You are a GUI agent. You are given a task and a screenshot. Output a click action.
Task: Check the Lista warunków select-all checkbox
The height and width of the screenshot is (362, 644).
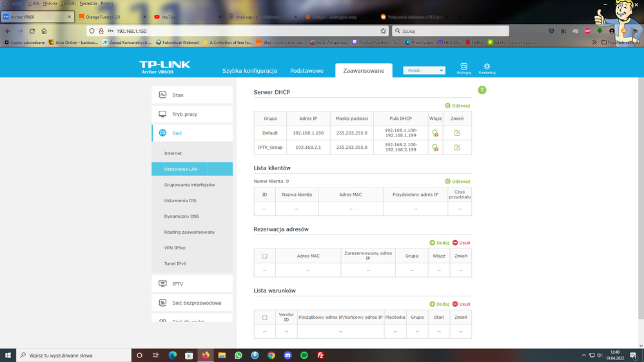(x=264, y=318)
